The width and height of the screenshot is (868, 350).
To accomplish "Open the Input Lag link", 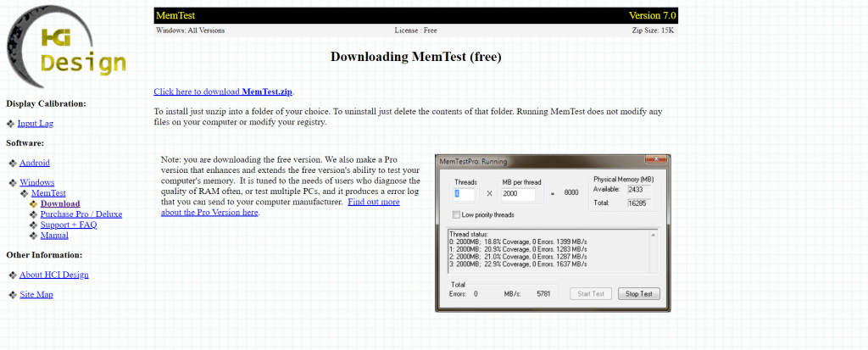I will [36, 124].
